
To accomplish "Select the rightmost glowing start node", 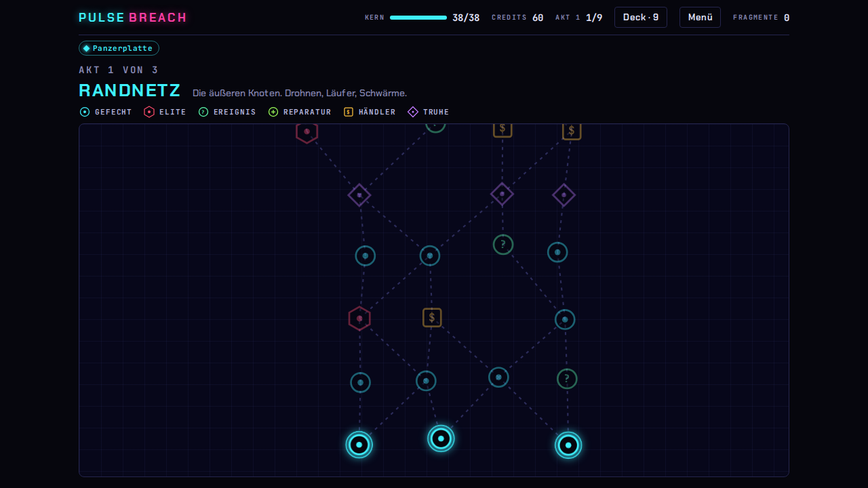I will point(568,445).
